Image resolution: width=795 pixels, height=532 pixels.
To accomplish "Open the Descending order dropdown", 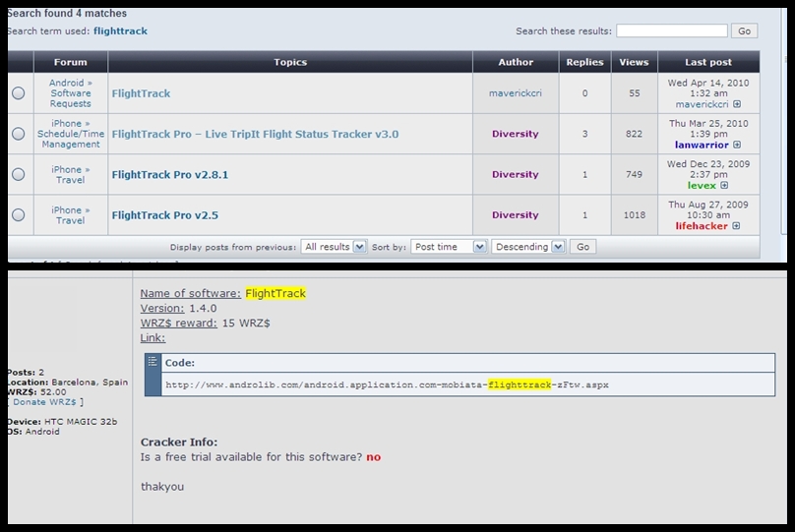I will pos(528,247).
